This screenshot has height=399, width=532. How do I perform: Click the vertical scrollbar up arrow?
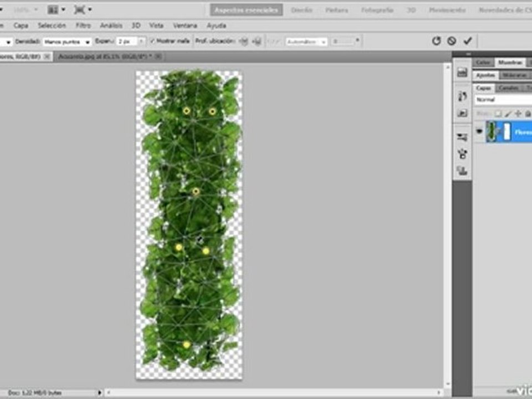(x=448, y=67)
